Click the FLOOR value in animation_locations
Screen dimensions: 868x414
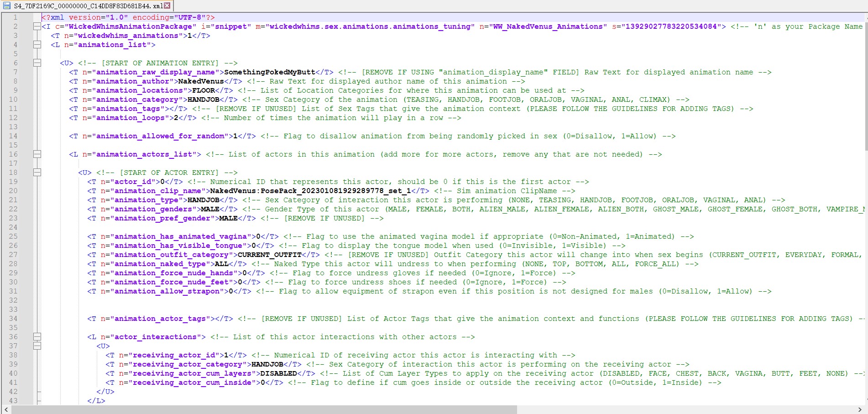pyautogui.click(x=204, y=90)
